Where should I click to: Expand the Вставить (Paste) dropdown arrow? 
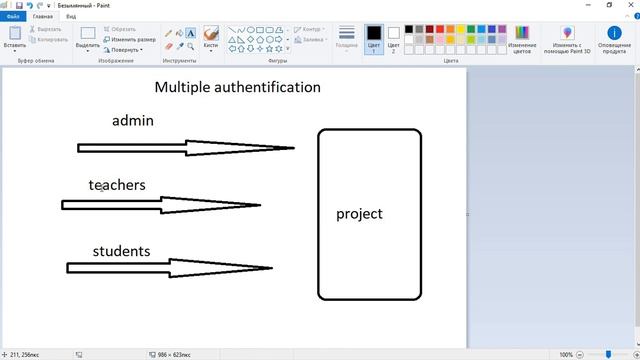click(15, 51)
